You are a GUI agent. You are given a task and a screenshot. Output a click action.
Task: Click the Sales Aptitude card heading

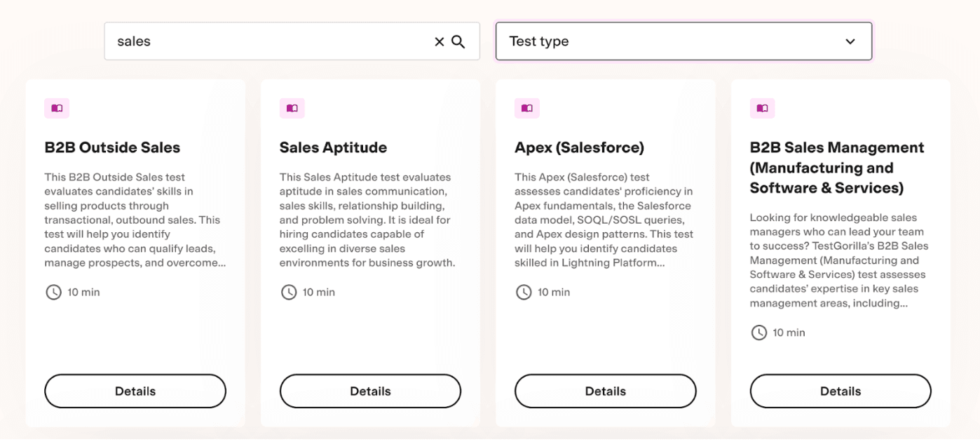click(x=333, y=147)
